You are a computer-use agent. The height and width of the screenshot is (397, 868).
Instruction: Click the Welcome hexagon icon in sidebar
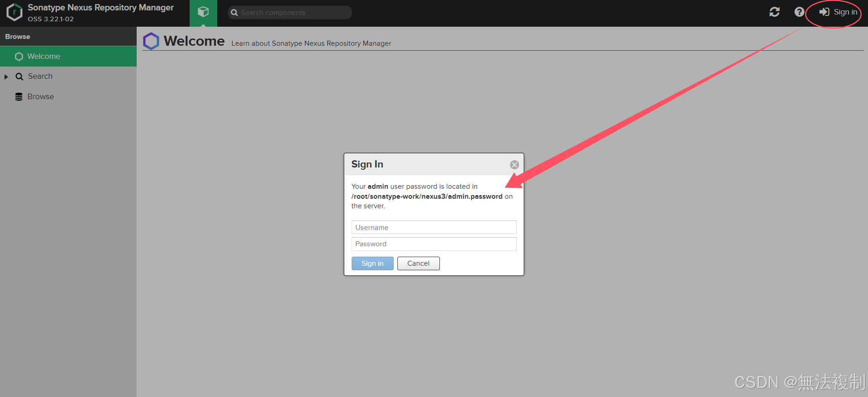19,57
